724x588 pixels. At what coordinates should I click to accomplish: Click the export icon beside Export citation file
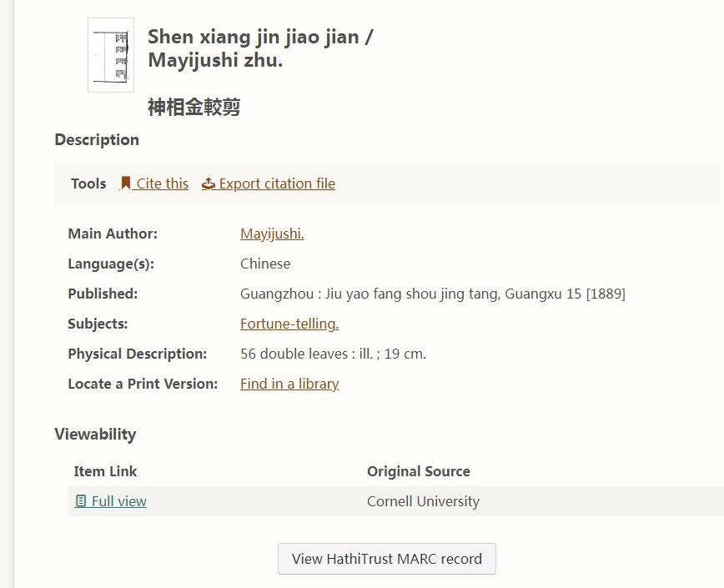coord(209,183)
